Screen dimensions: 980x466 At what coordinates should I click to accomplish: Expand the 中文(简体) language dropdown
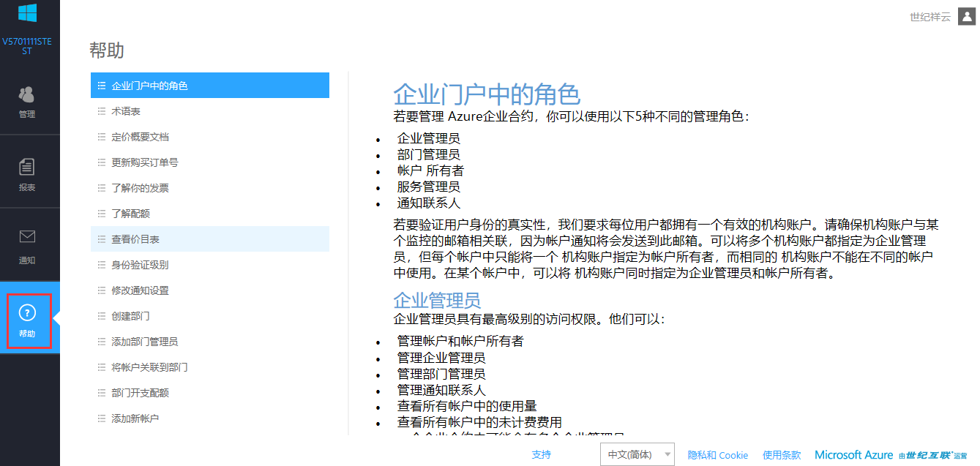pyautogui.click(x=636, y=455)
